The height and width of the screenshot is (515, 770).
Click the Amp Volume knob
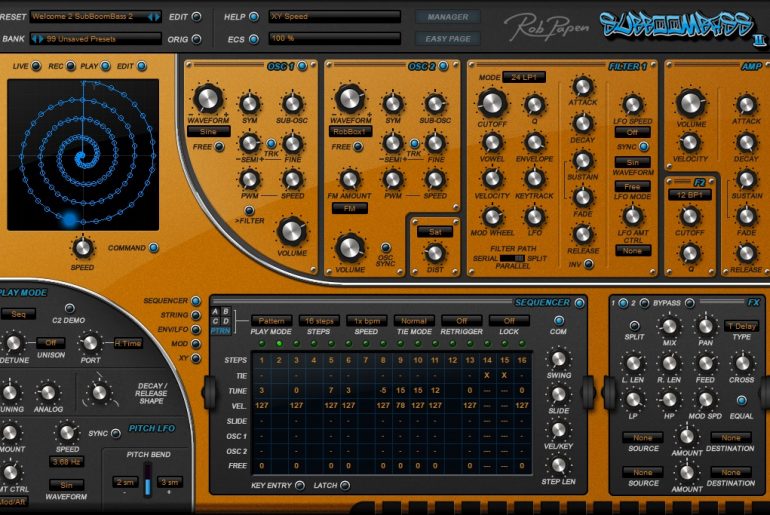click(x=690, y=102)
